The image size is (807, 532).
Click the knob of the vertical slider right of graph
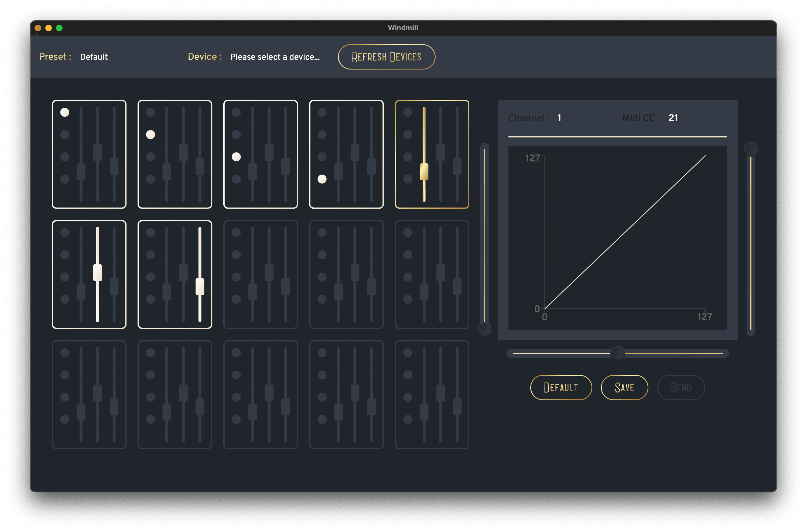(751, 149)
